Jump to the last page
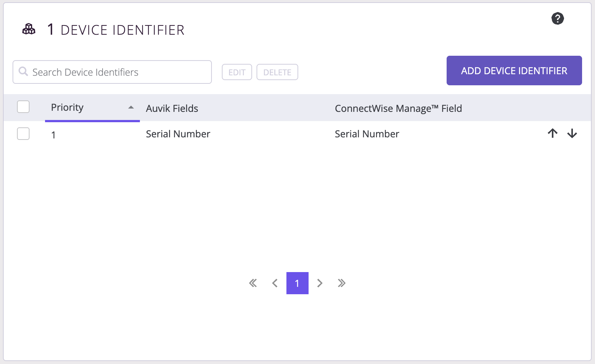595x364 pixels. (341, 283)
